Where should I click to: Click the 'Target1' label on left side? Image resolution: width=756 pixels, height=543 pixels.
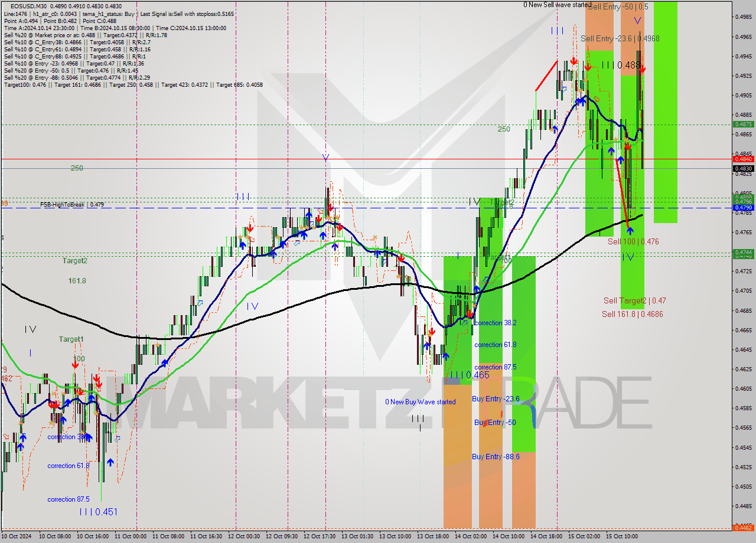pyautogui.click(x=71, y=339)
